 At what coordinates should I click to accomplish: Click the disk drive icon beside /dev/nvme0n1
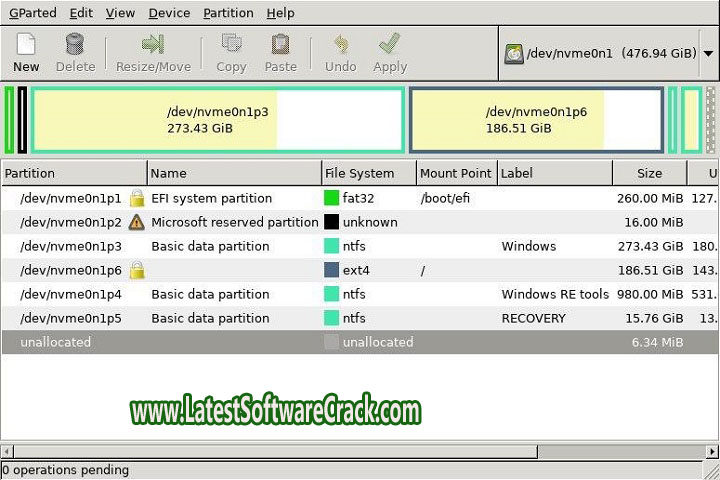(x=514, y=54)
